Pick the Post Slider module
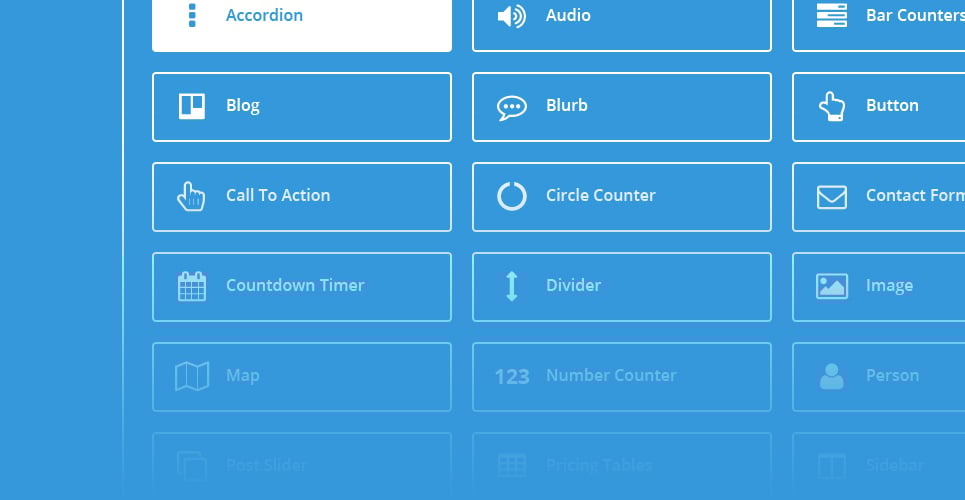965x500 pixels. tap(302, 466)
